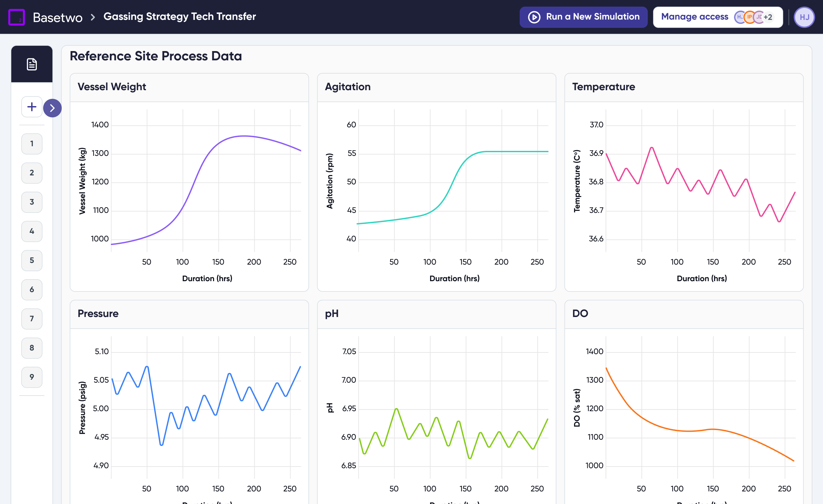Click the Temperature chart title
This screenshot has height=504, width=823.
click(604, 87)
